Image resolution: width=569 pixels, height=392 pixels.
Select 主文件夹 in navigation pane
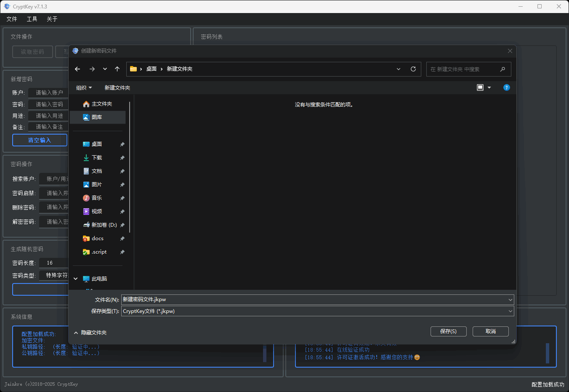tap(98, 104)
